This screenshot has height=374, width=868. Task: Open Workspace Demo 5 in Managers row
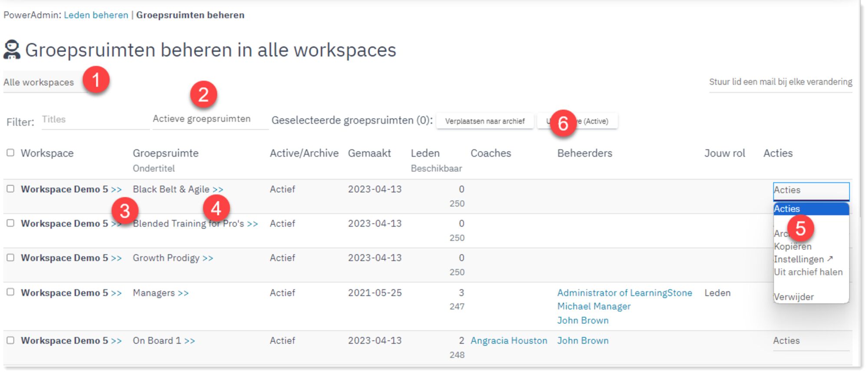[71, 293]
